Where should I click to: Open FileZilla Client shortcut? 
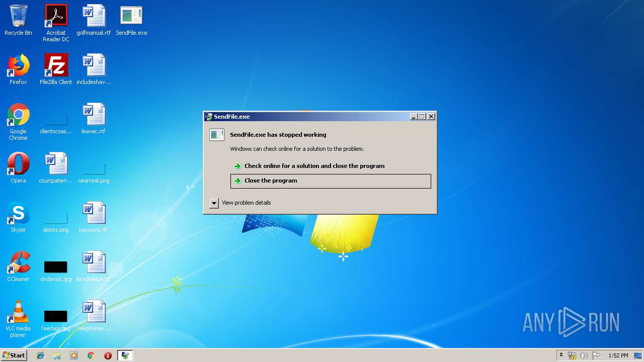click(x=56, y=69)
